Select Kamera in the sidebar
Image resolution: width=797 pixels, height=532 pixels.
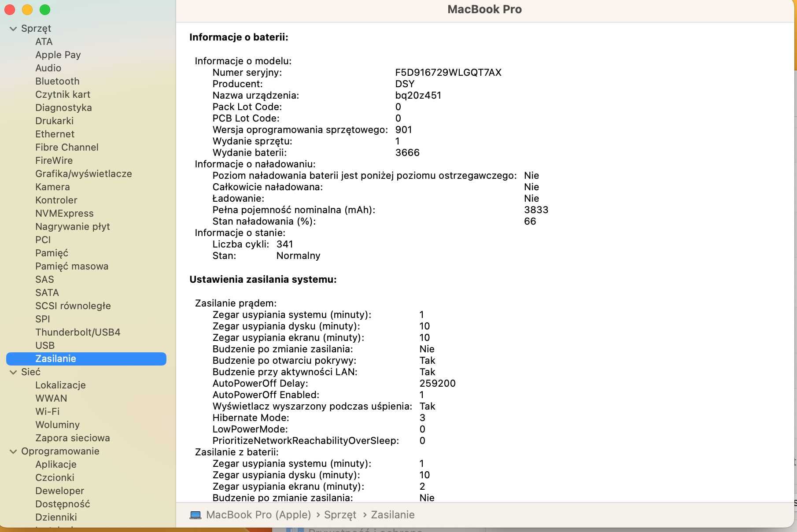(x=53, y=187)
